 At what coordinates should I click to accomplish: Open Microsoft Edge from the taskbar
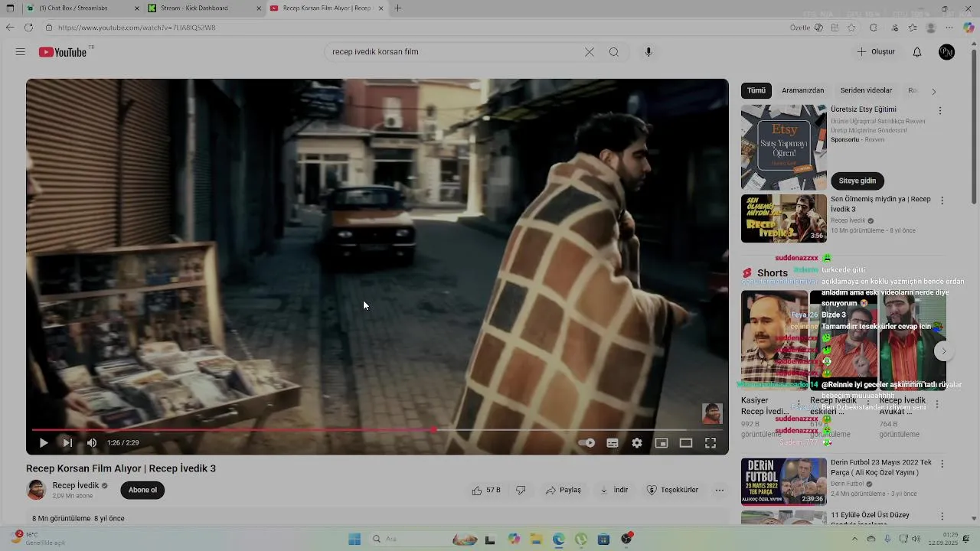point(559,539)
